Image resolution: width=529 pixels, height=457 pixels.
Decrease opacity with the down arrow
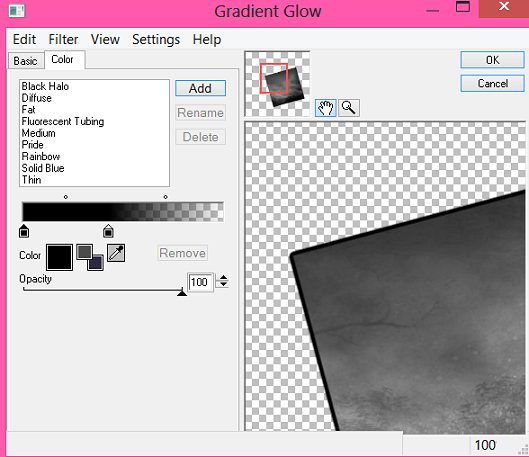[223, 284]
